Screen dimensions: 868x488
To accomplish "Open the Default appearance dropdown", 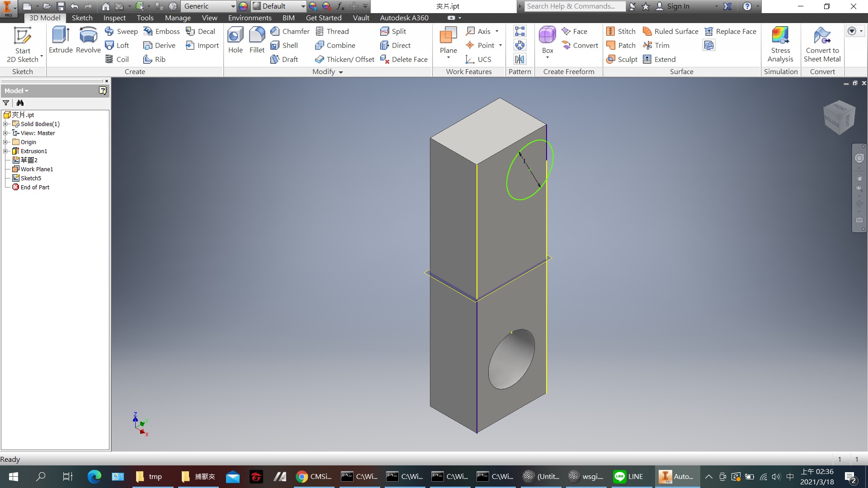I will [302, 6].
